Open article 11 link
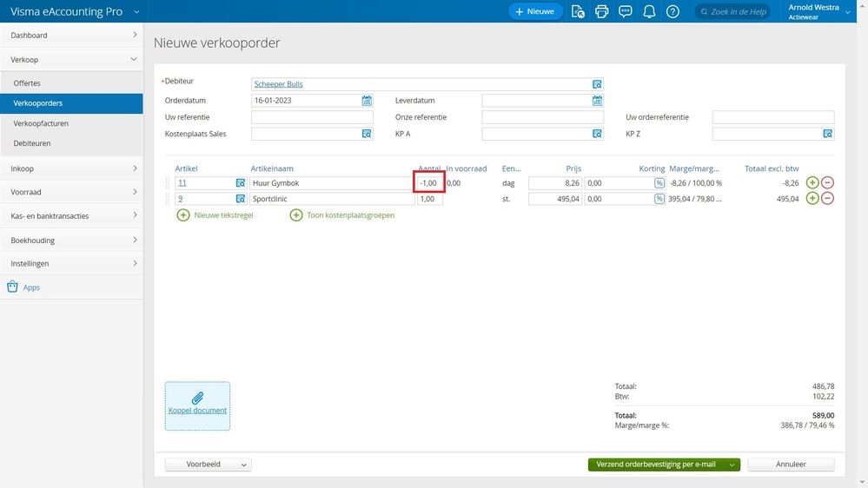 tap(182, 183)
